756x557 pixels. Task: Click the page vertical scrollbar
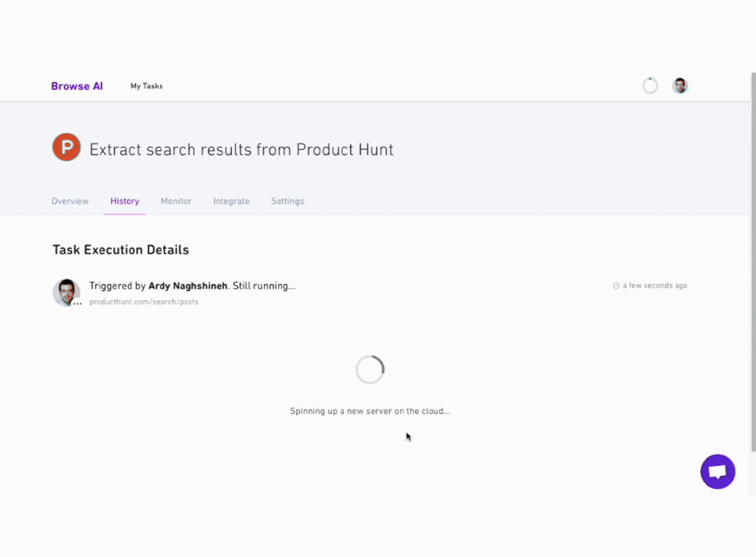[753, 262]
